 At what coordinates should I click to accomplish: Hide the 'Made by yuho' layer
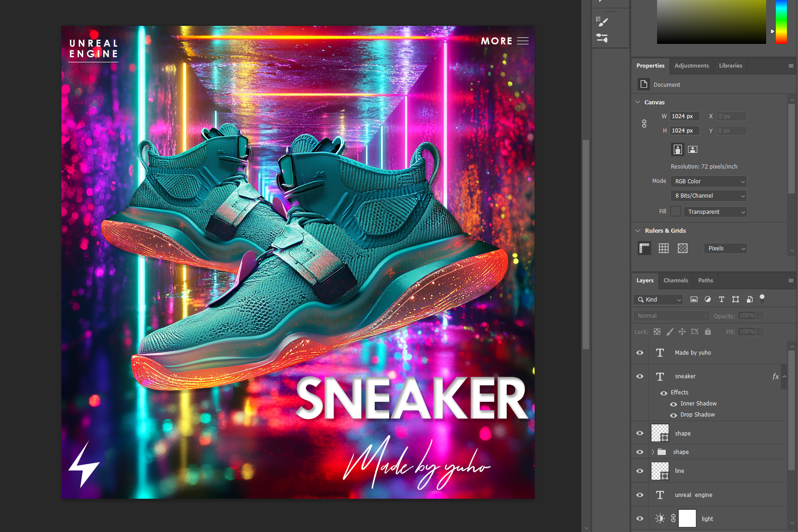640,353
